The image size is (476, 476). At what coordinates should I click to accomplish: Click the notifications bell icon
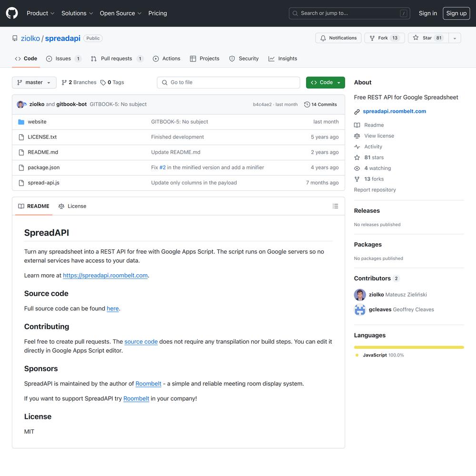click(x=323, y=38)
